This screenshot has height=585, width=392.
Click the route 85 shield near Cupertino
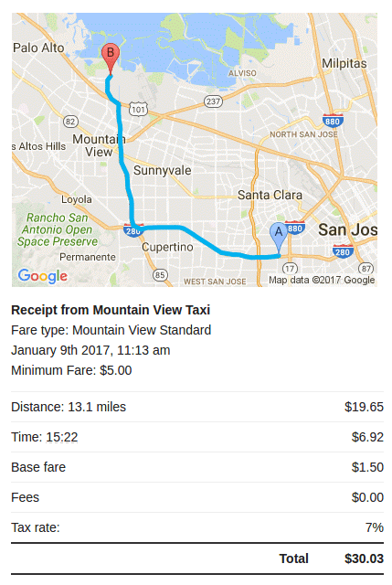160,275
